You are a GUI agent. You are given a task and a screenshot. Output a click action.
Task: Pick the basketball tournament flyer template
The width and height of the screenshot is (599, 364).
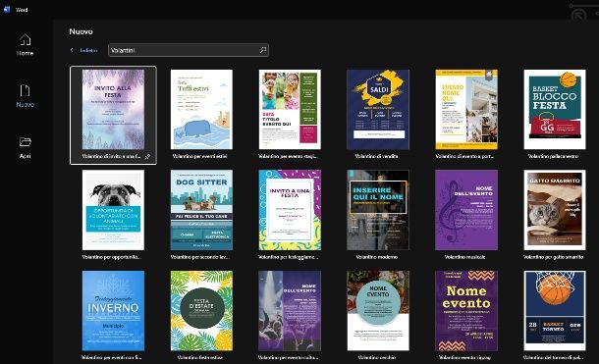(x=554, y=311)
